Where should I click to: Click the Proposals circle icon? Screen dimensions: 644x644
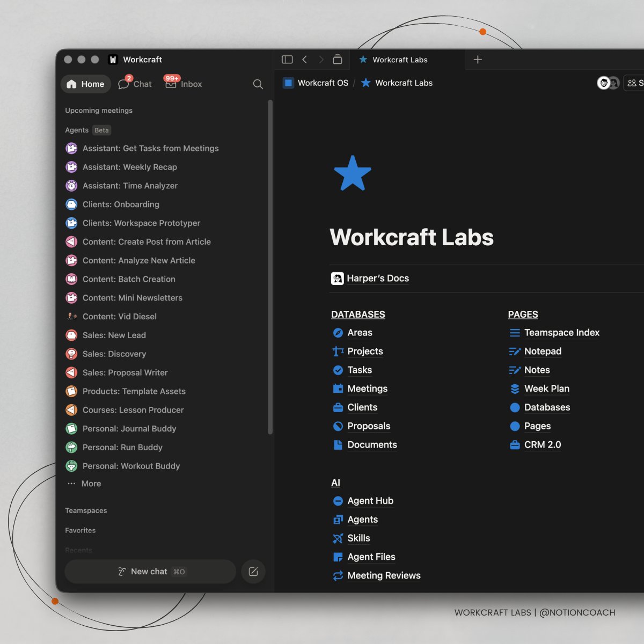click(338, 426)
